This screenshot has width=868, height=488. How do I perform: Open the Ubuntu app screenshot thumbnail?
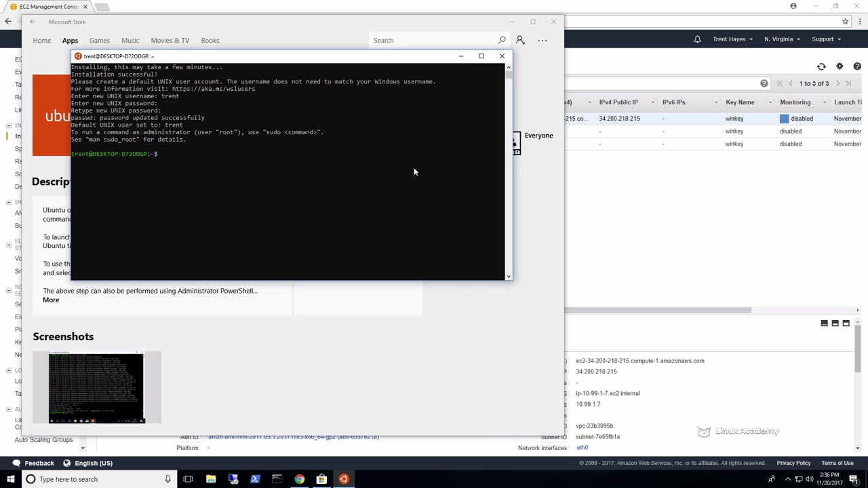pyautogui.click(x=97, y=388)
